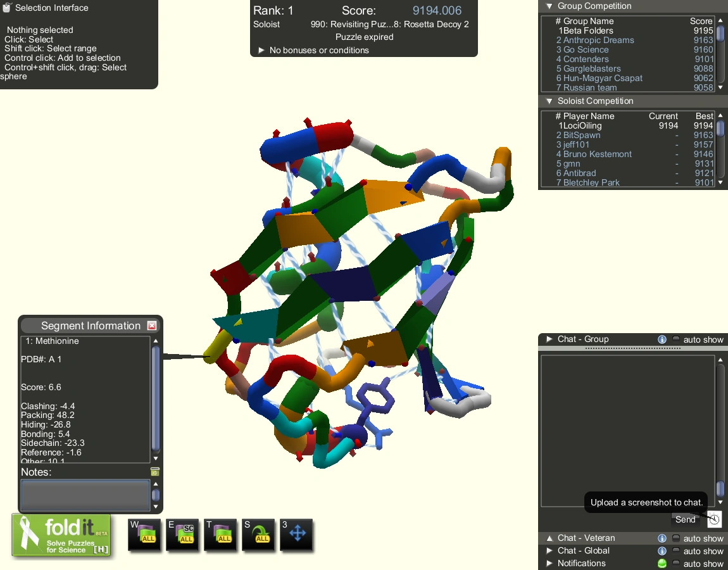The width and height of the screenshot is (728, 570).
Task: Click the save notes icon above Notes field
Action: tap(154, 471)
